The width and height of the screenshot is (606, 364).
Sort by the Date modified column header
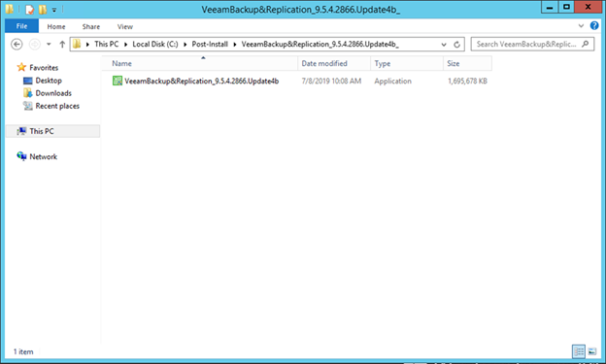[334, 63]
